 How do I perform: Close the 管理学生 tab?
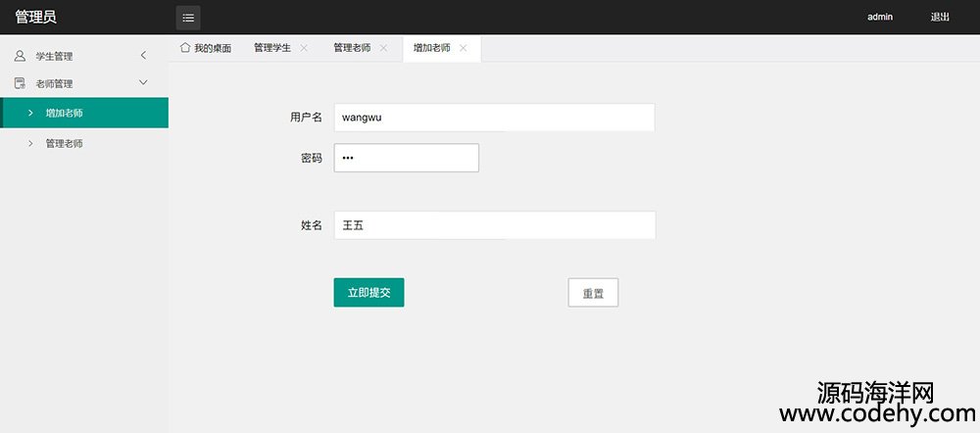coord(304,48)
